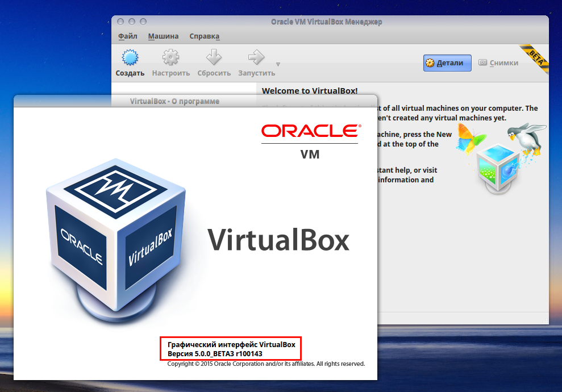The height and width of the screenshot is (392, 562).
Task: Open the Файл menu
Action: 128,36
